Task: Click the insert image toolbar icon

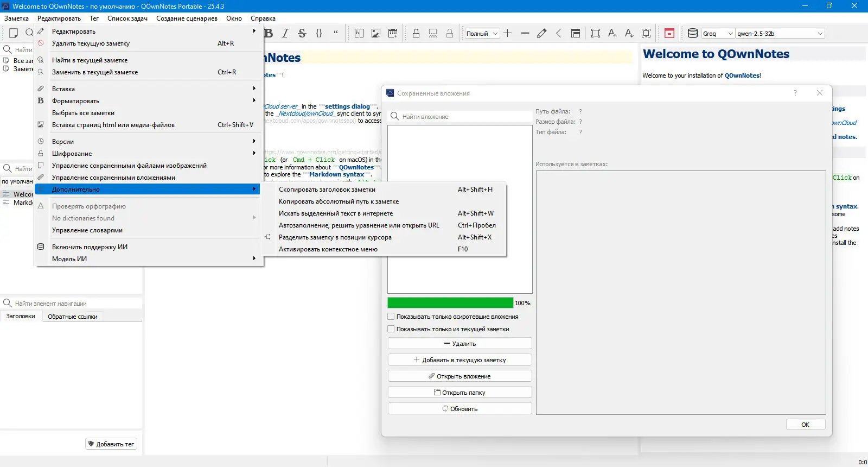Action: [375, 33]
